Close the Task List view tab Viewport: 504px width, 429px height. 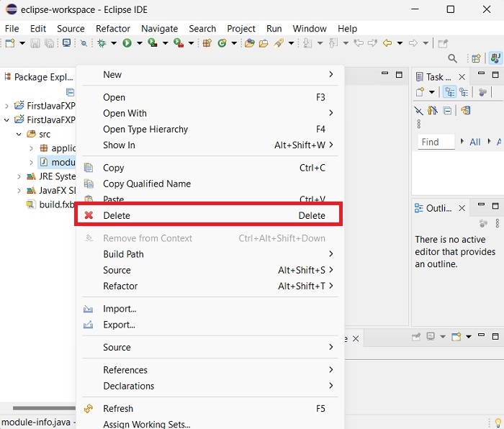point(462,77)
